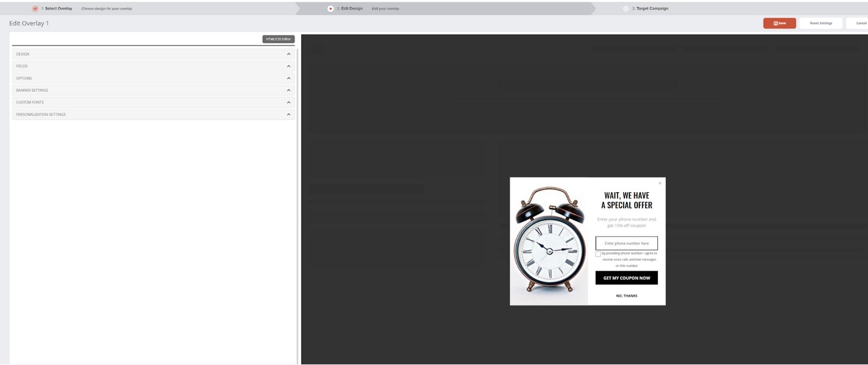Expand the Design section chevron
The width and height of the screenshot is (868, 365).
(288, 54)
